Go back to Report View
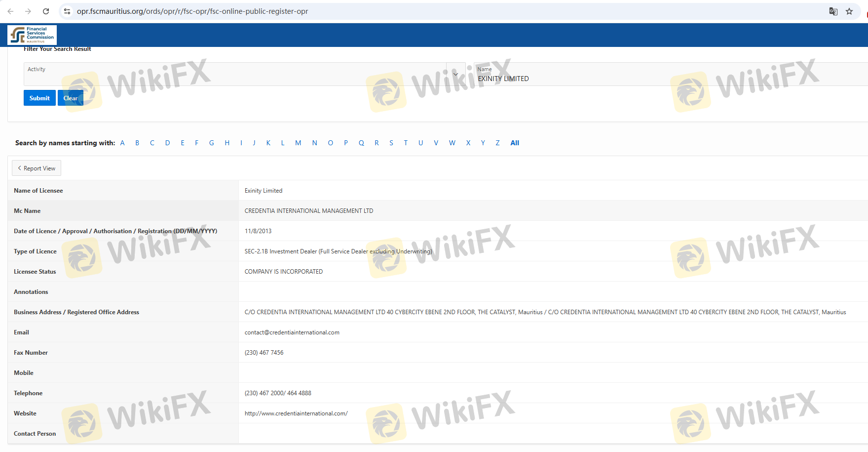 (x=37, y=168)
